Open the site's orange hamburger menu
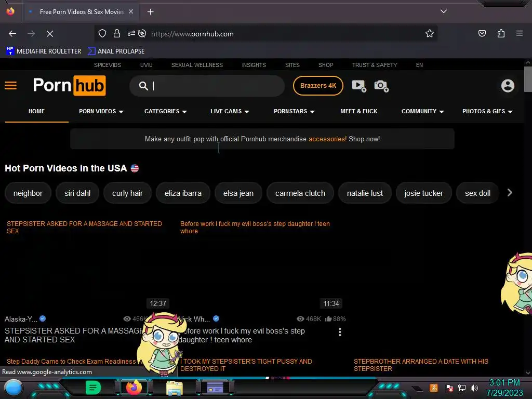 coord(10,86)
